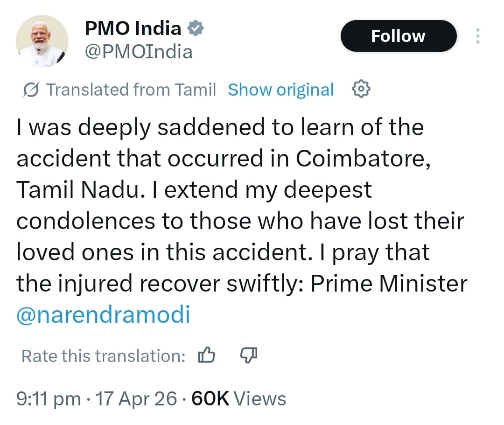Open the translation globe icon

point(31,89)
